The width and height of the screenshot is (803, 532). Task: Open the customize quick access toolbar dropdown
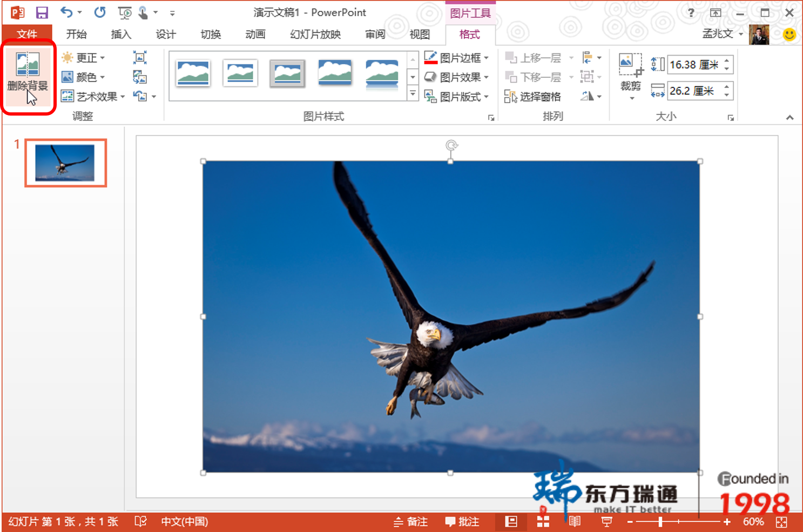click(172, 13)
